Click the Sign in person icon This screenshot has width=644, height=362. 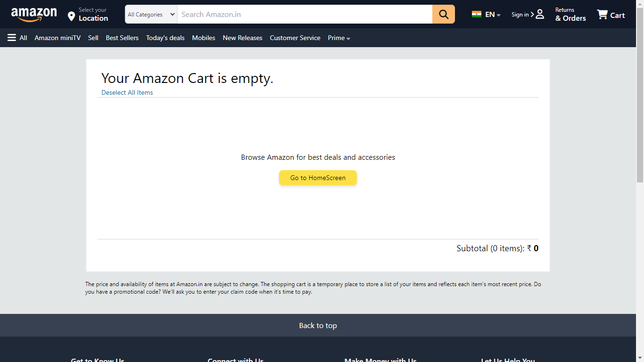coord(540,14)
